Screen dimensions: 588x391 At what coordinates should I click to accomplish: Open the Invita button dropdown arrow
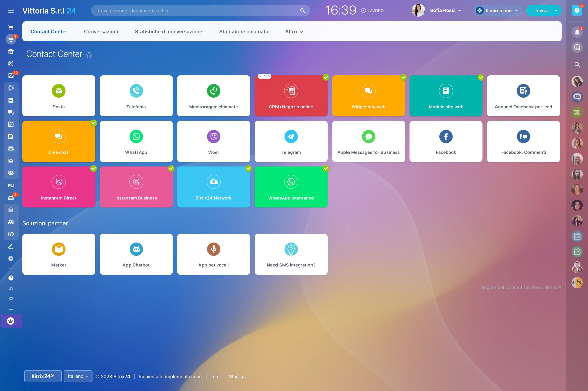click(x=556, y=11)
